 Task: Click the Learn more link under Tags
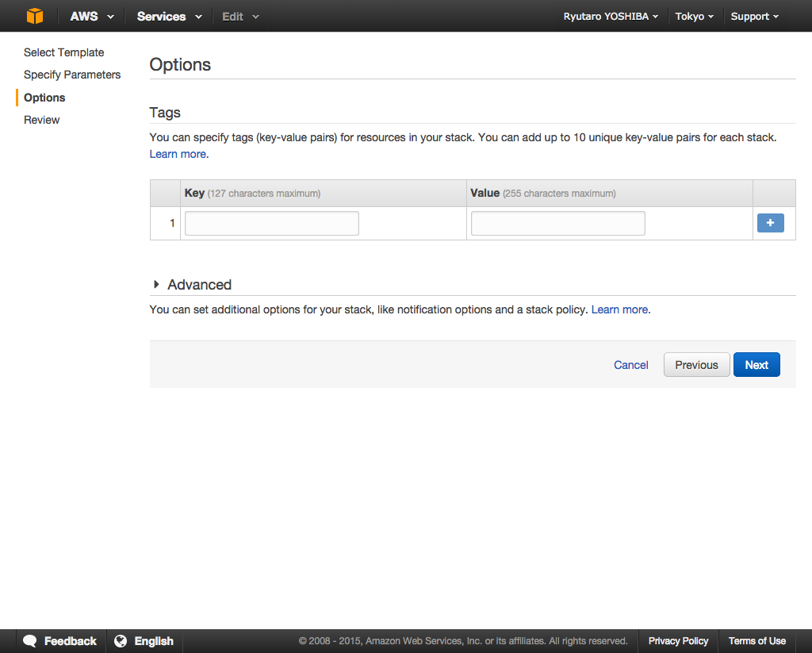(x=178, y=154)
